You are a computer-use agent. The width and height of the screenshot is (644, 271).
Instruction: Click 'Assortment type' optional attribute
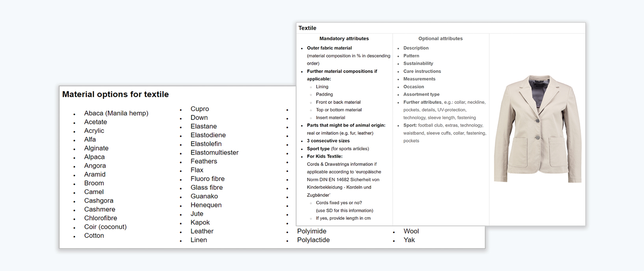pyautogui.click(x=421, y=94)
